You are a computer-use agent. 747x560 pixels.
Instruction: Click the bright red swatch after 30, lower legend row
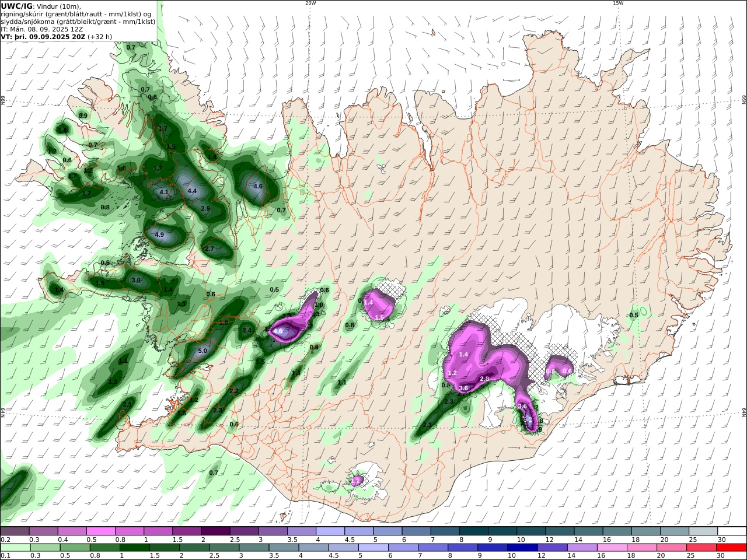(731, 548)
